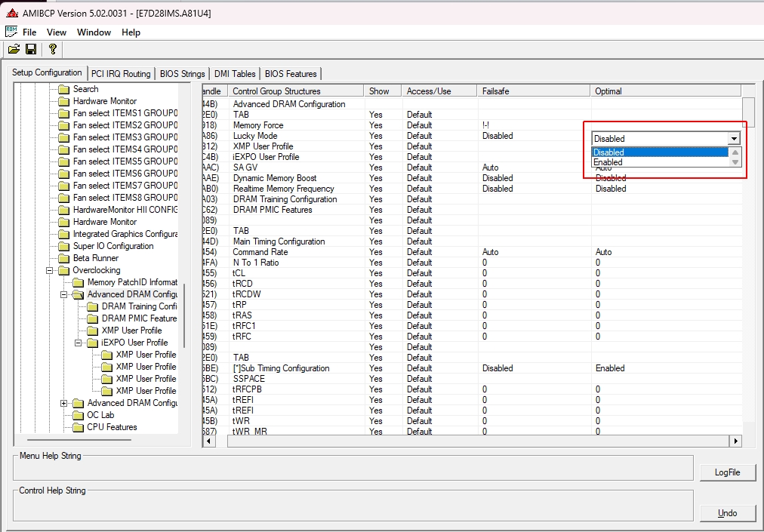Open the Lucky Mode Optimal dropdown arrow

(734, 139)
